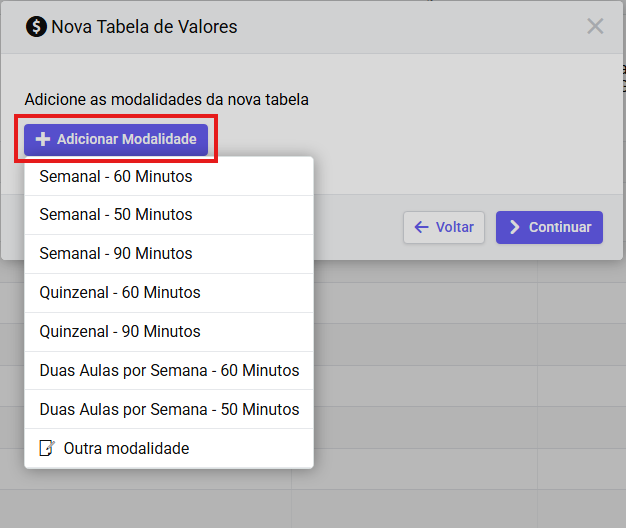Close the Nova Tabela de Valores dialog
This screenshot has width=626, height=528.
[595, 26]
